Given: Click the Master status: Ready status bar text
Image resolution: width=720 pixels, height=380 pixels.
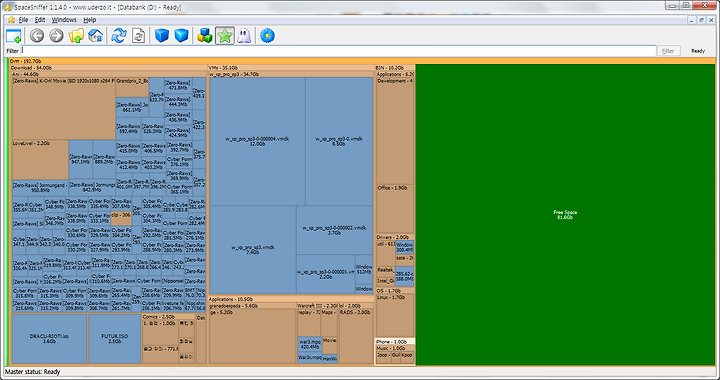Looking at the screenshot, I should coord(33,372).
